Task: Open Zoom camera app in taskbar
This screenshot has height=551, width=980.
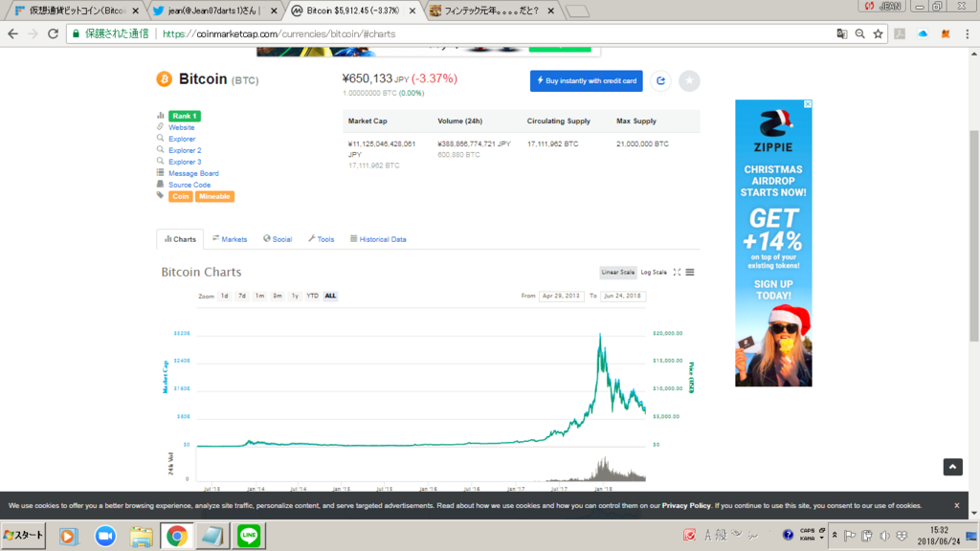Action: [x=105, y=536]
